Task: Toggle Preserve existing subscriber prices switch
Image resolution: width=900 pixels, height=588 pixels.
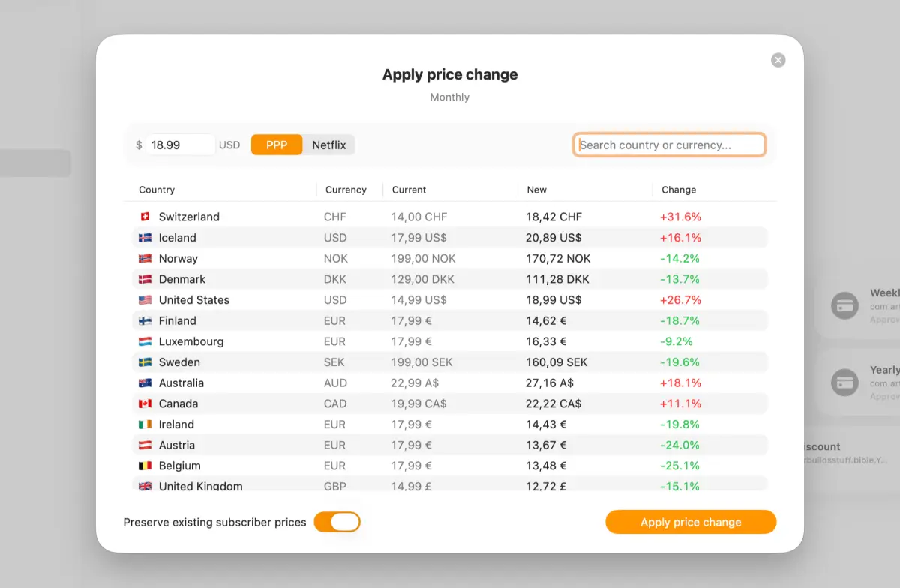Action: 337,522
